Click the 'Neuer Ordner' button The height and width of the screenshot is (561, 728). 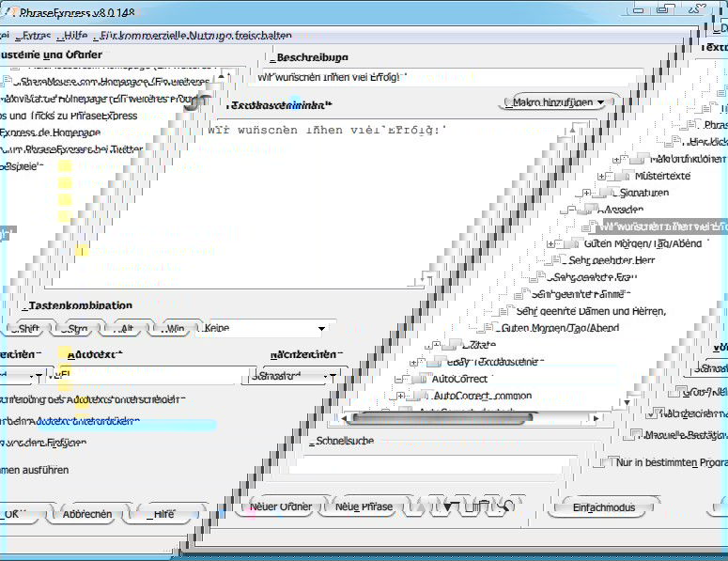tap(281, 506)
